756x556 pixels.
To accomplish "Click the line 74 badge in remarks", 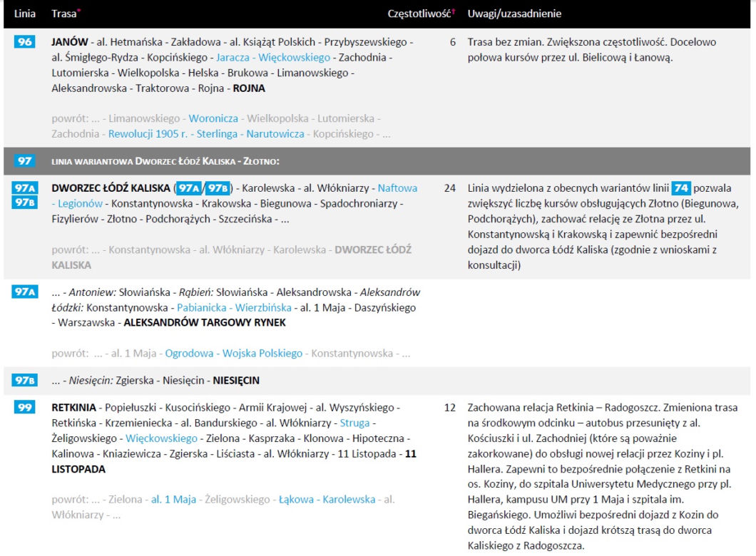I will pos(681,188).
